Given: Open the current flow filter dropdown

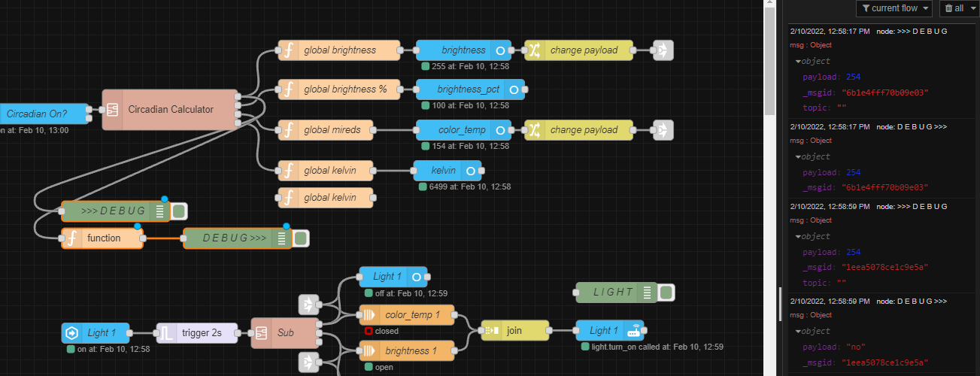Looking at the screenshot, I should [894, 8].
